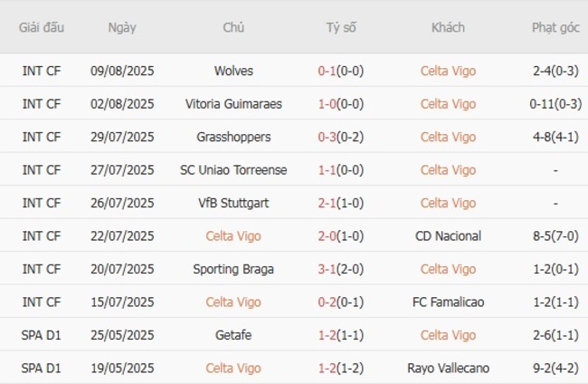This screenshot has width=588, height=384.
Task: Click the Giải đấu column header
Action: (x=42, y=27)
